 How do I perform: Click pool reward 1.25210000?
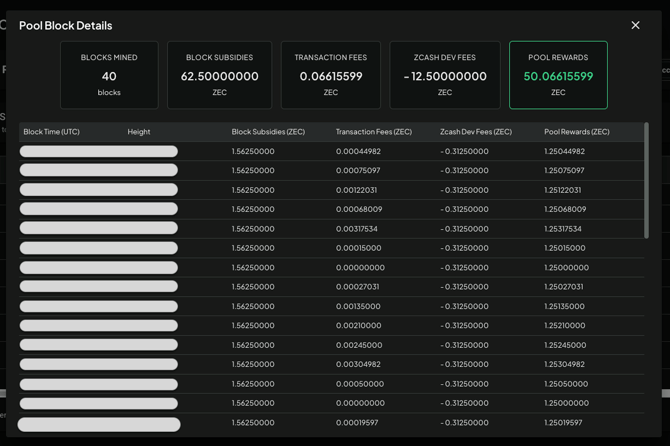tap(564, 326)
